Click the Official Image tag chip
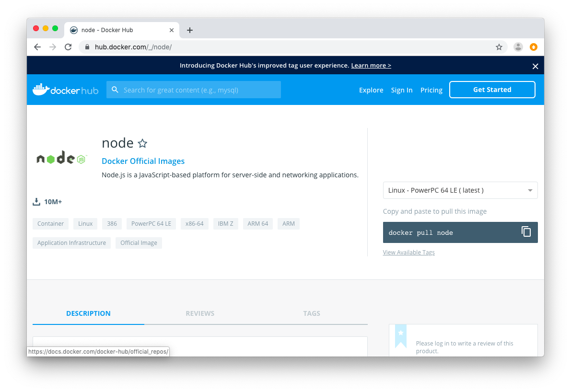The image size is (571, 392). (139, 243)
